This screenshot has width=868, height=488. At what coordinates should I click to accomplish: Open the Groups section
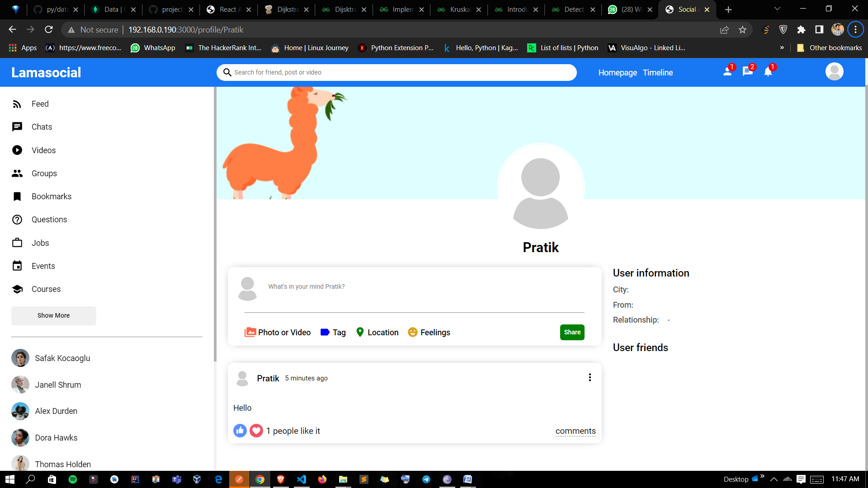pos(44,173)
